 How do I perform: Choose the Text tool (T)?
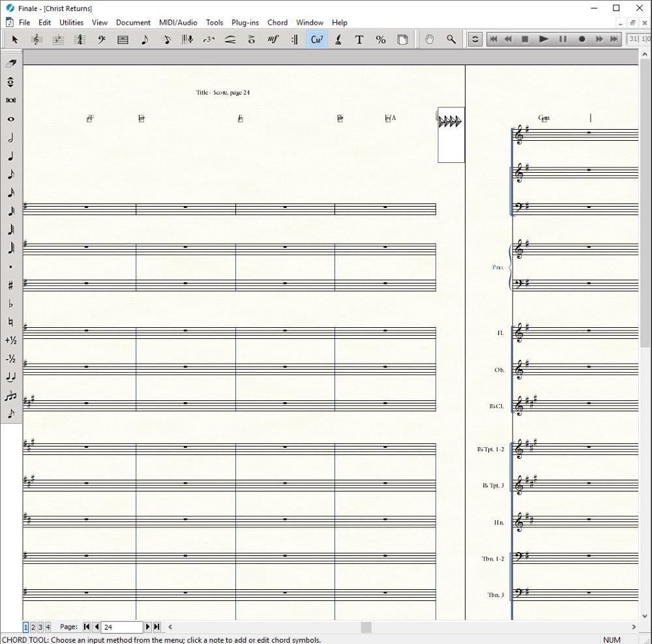click(359, 39)
